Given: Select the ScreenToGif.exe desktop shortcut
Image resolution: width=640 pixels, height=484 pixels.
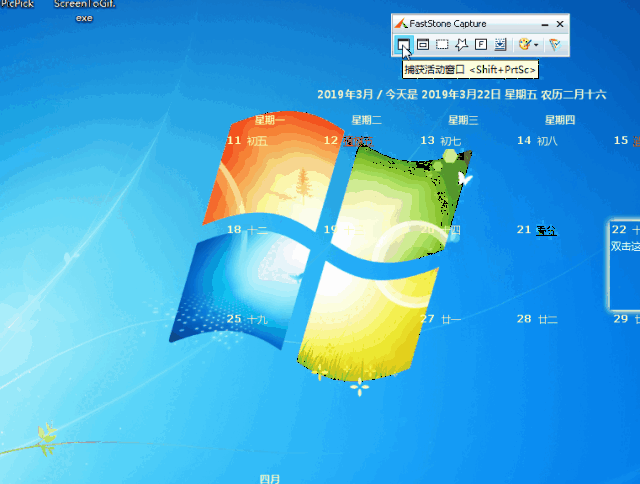Looking at the screenshot, I should click(x=84, y=11).
